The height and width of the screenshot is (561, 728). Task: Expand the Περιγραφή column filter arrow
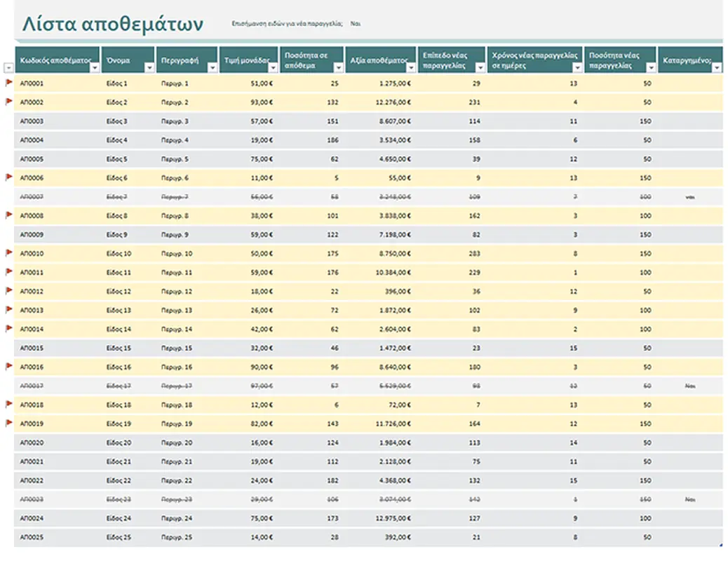pyautogui.click(x=211, y=67)
